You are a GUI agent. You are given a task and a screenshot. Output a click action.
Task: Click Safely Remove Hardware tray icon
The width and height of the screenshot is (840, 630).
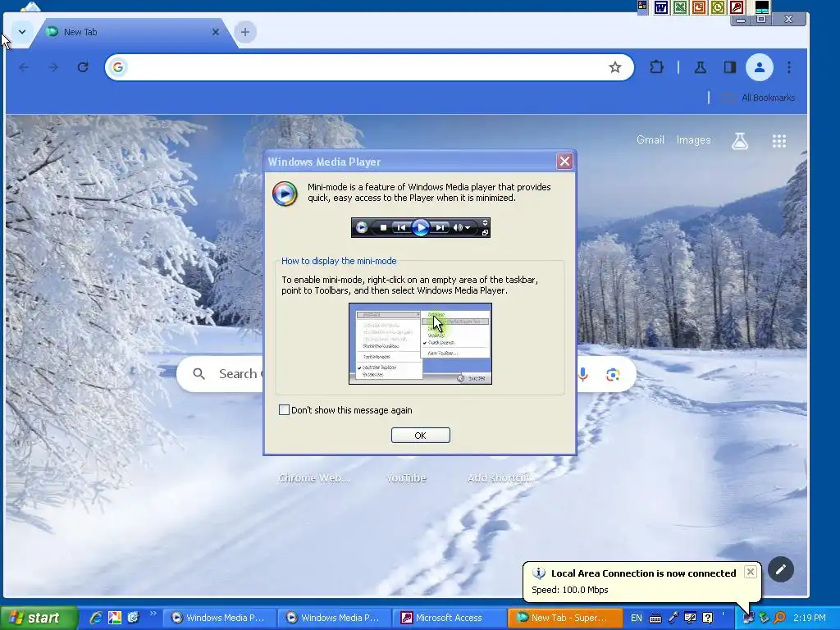click(x=764, y=618)
